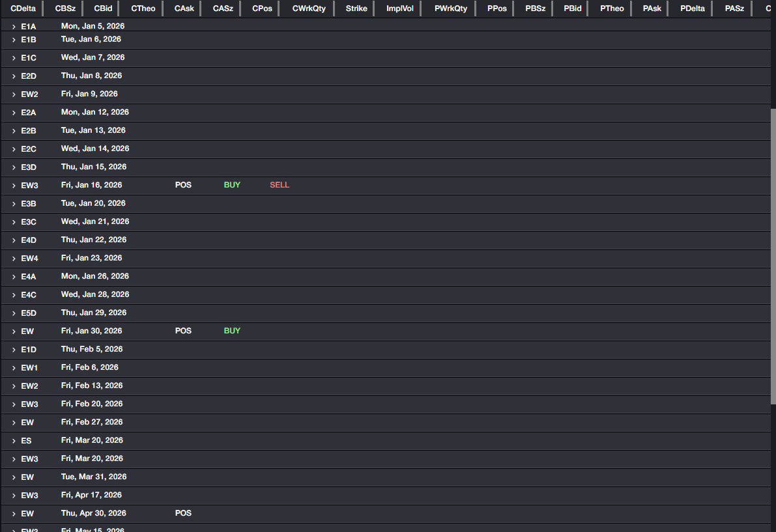Click POS on the Apr 30, 2026 row
Image resolution: width=776 pixels, height=532 pixels.
coord(183,513)
